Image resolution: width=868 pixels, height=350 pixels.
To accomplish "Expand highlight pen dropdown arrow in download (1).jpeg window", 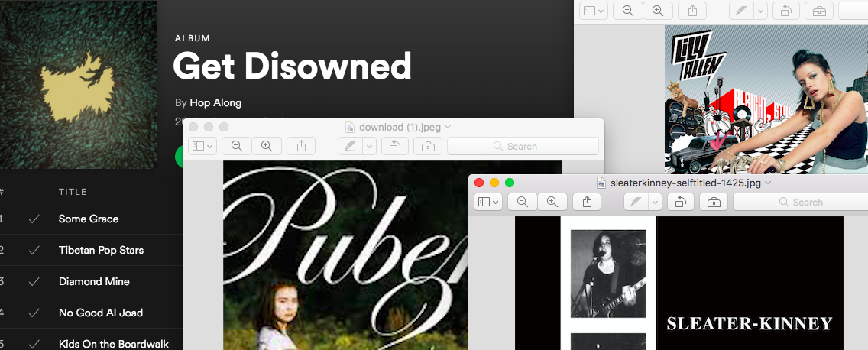I will (369, 146).
